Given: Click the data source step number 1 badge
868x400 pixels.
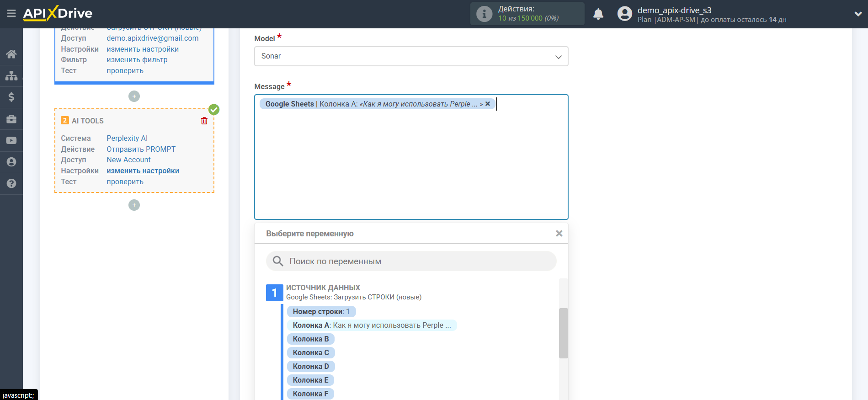Looking at the screenshot, I should [274, 293].
